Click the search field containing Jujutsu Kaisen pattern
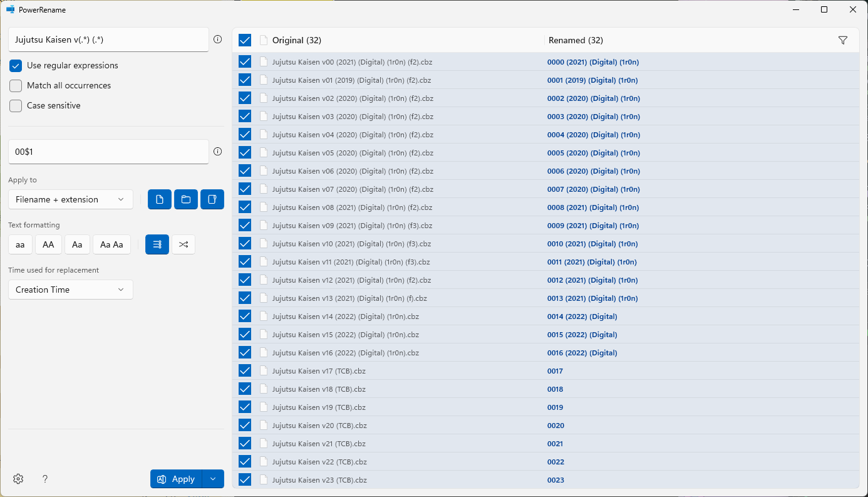Viewport: 868px width, 497px height. (108, 39)
